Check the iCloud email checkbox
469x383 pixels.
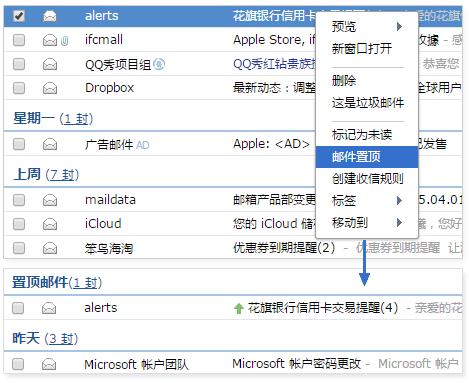click(19, 224)
